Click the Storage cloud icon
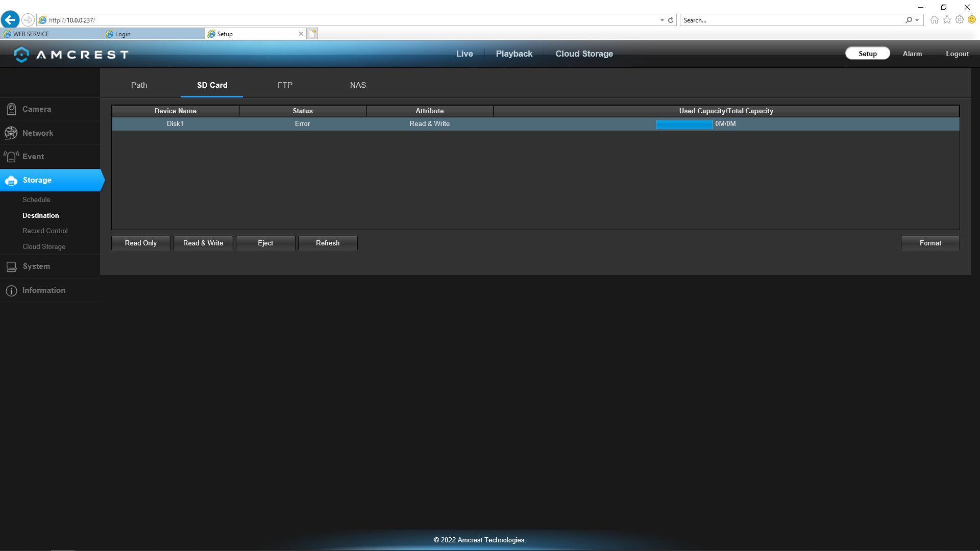 pyautogui.click(x=11, y=181)
